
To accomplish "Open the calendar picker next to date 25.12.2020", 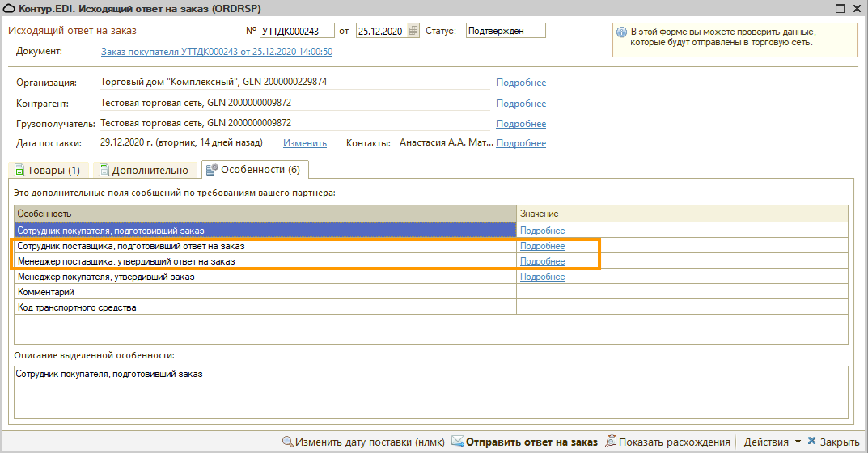I will (x=414, y=31).
